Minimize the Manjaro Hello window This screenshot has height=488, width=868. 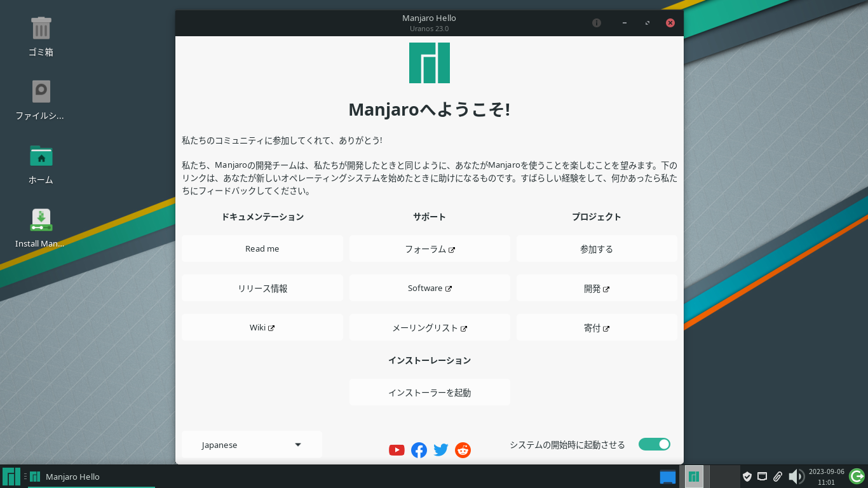(x=625, y=23)
